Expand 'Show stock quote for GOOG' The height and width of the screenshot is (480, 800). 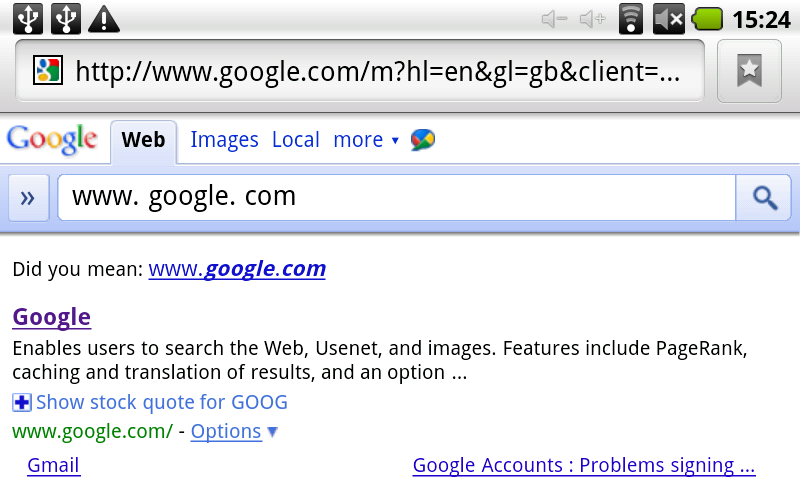(150, 402)
